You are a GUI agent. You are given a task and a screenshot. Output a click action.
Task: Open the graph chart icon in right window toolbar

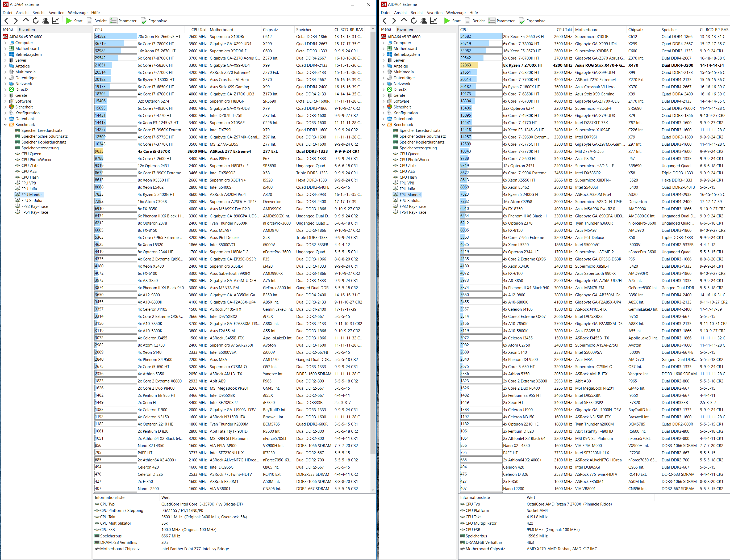433,21
